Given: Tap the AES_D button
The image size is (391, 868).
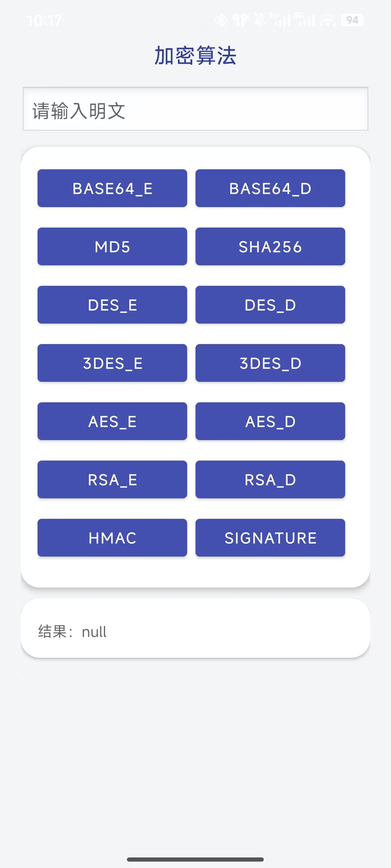Looking at the screenshot, I should (270, 421).
